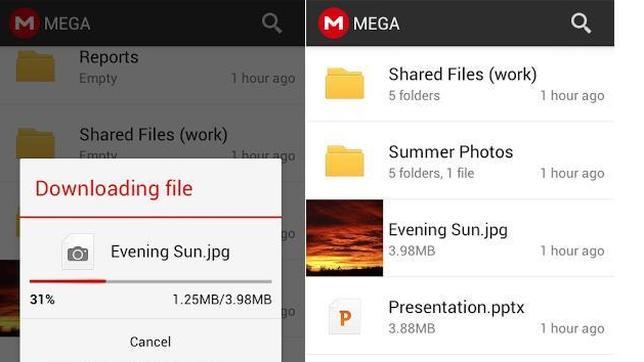Tap the search icon in the right MEGA screen
Viewport: 644px width, 362px height.
pyautogui.click(x=581, y=23)
